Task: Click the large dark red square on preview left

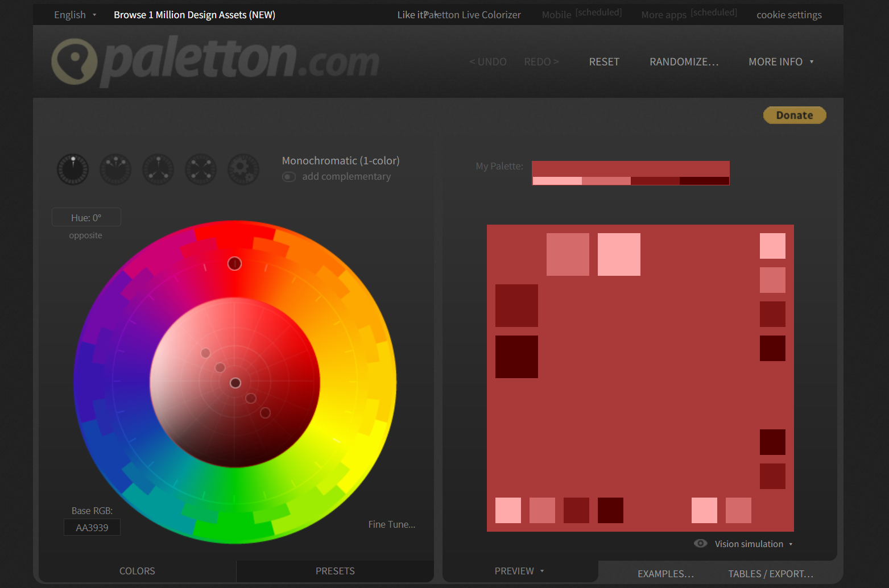Action: click(516, 305)
